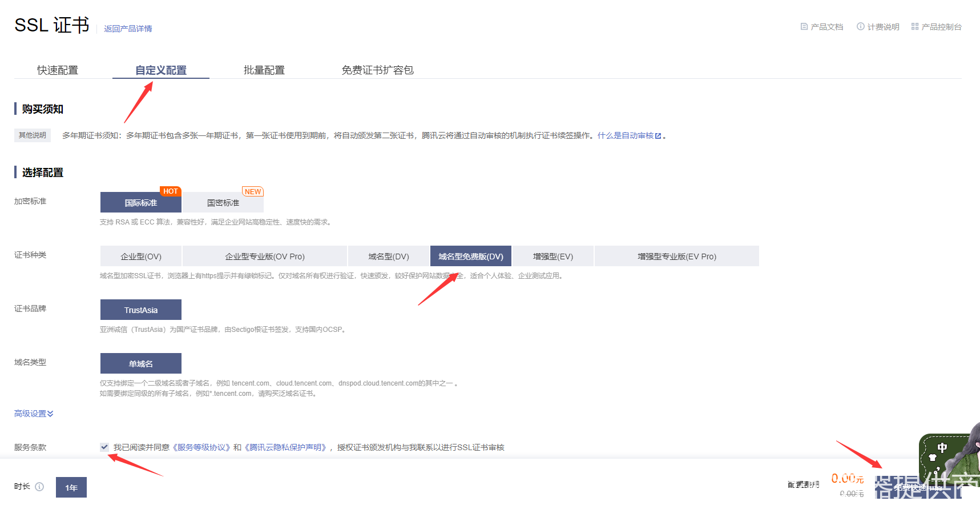Choose 增强型(EV) certificate type
Image resolution: width=980 pixels, height=505 pixels.
click(553, 256)
